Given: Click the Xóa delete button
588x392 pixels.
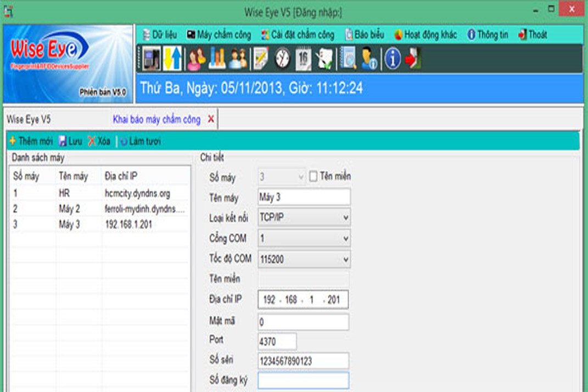Looking at the screenshot, I should pyautogui.click(x=99, y=141).
